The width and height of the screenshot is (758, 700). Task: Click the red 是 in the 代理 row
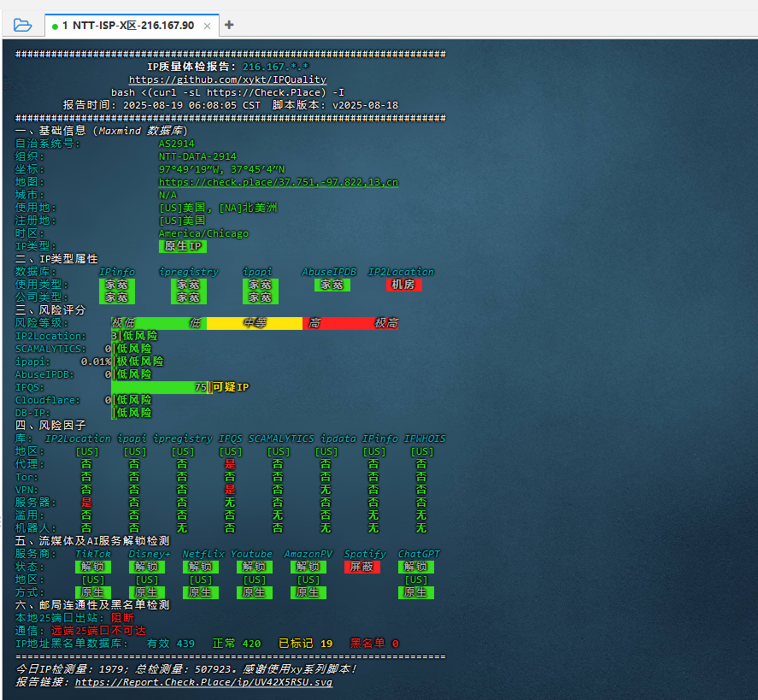(230, 464)
